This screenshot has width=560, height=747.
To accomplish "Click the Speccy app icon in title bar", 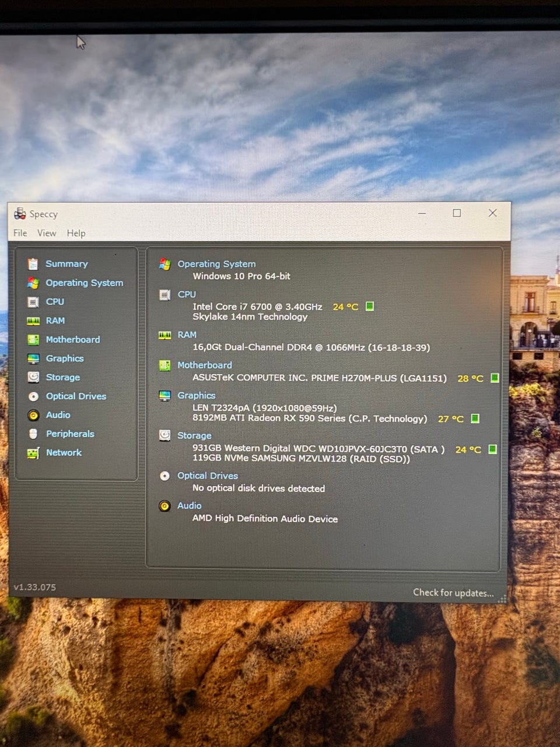I will 20,214.
